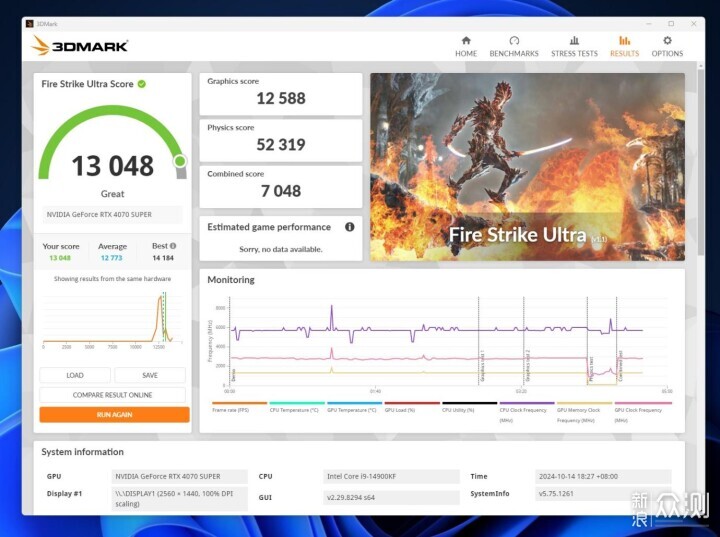Click the Graphics score value 12 588

coord(281,98)
